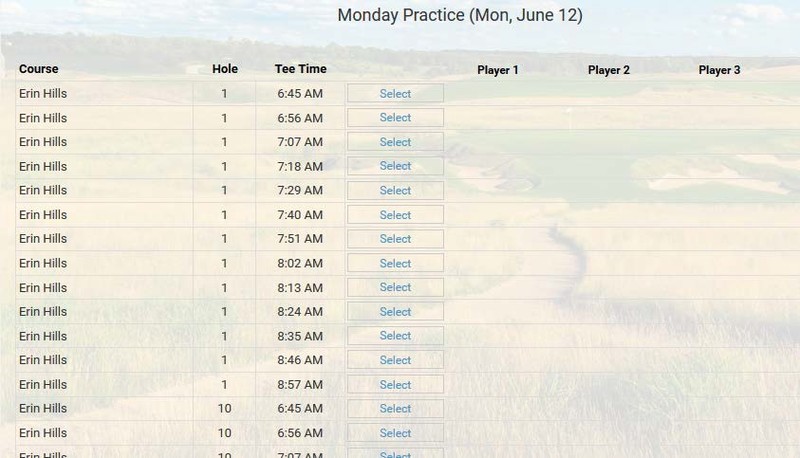
Task: Reserve the 7:51 AM hole 1 slot
Action: tap(395, 239)
